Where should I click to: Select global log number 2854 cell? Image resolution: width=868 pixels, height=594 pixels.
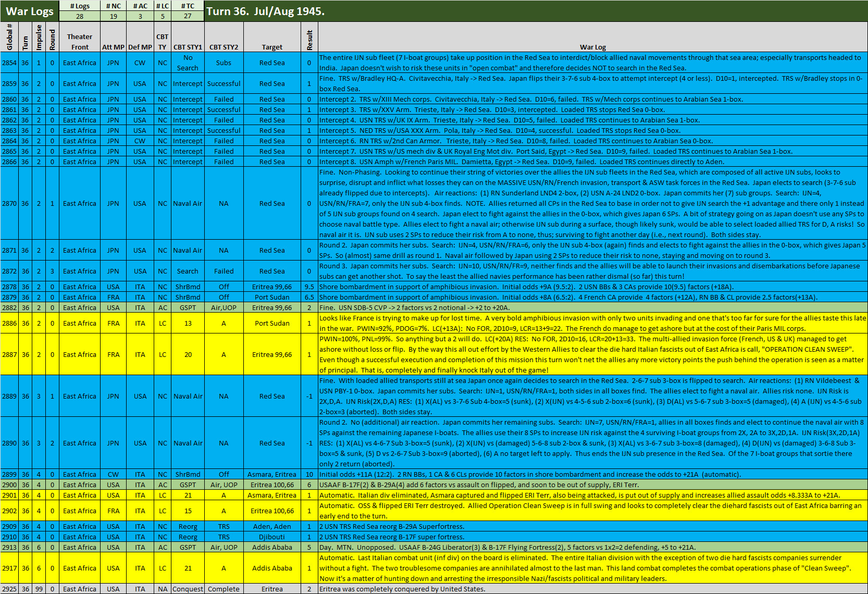(x=9, y=63)
